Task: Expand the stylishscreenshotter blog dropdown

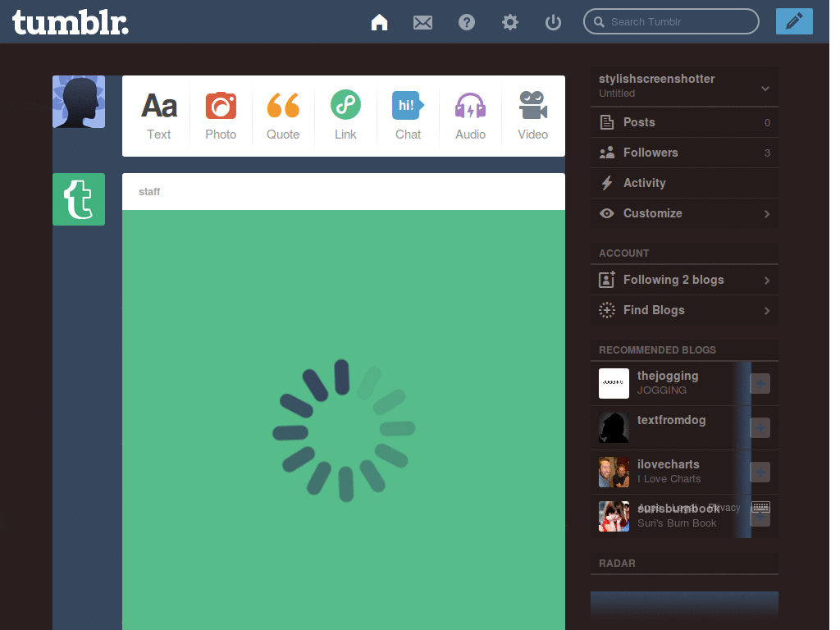Action: [765, 89]
